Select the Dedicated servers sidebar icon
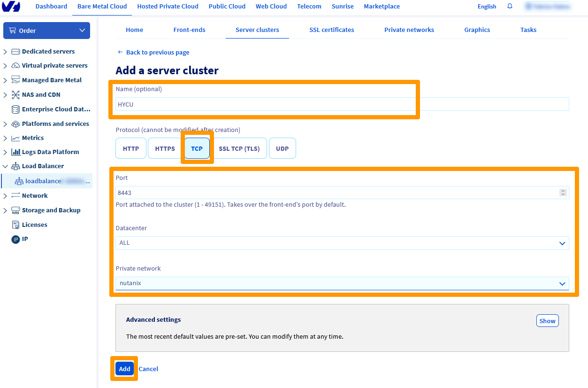 click(x=15, y=51)
